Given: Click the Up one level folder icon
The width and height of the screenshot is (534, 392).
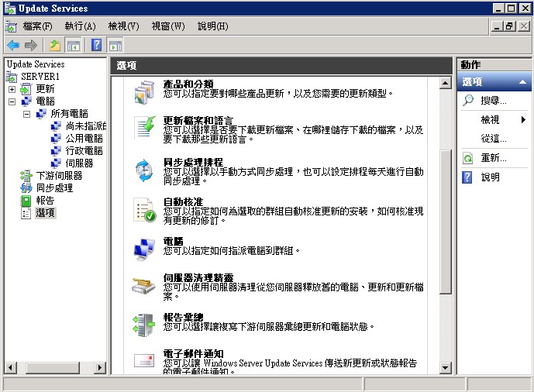Looking at the screenshot, I should coord(55,45).
